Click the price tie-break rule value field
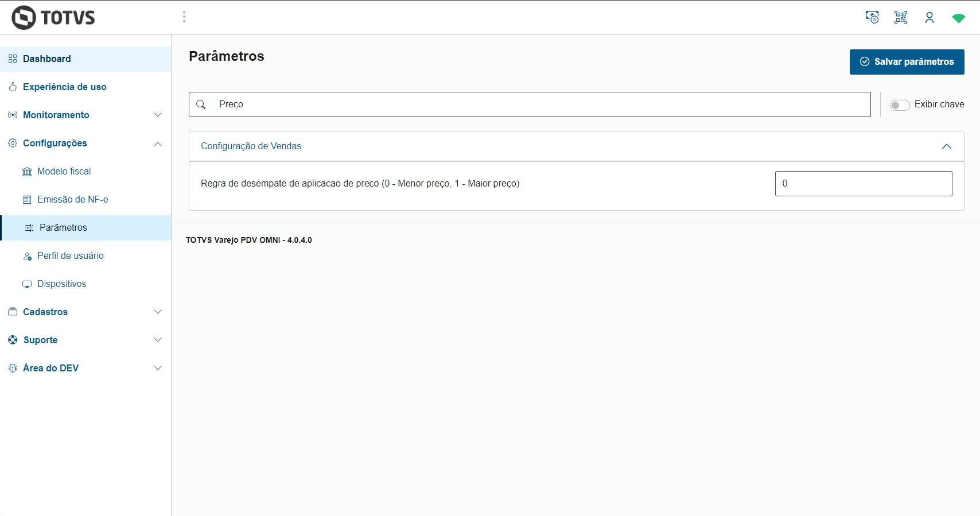This screenshot has width=980, height=516. coord(864,184)
